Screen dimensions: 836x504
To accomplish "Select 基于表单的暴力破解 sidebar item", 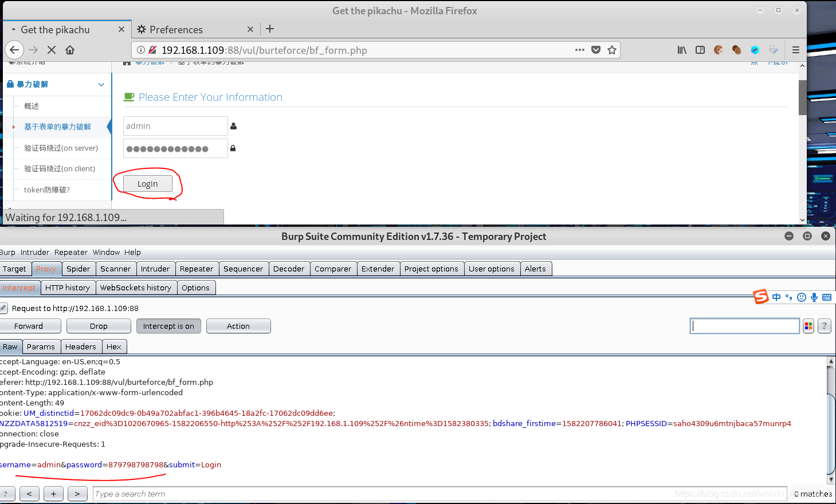I will pyautogui.click(x=57, y=127).
